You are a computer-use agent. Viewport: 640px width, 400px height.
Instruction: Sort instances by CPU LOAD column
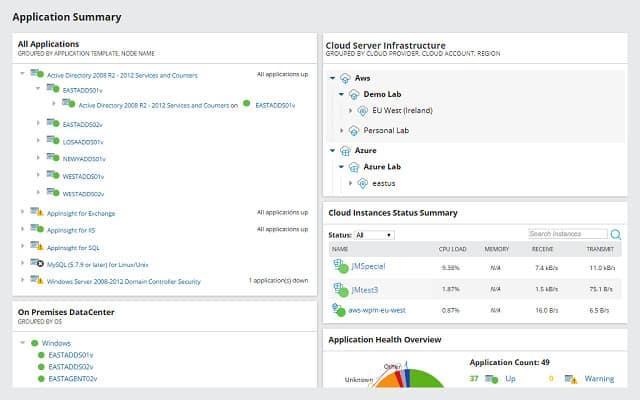click(452, 249)
